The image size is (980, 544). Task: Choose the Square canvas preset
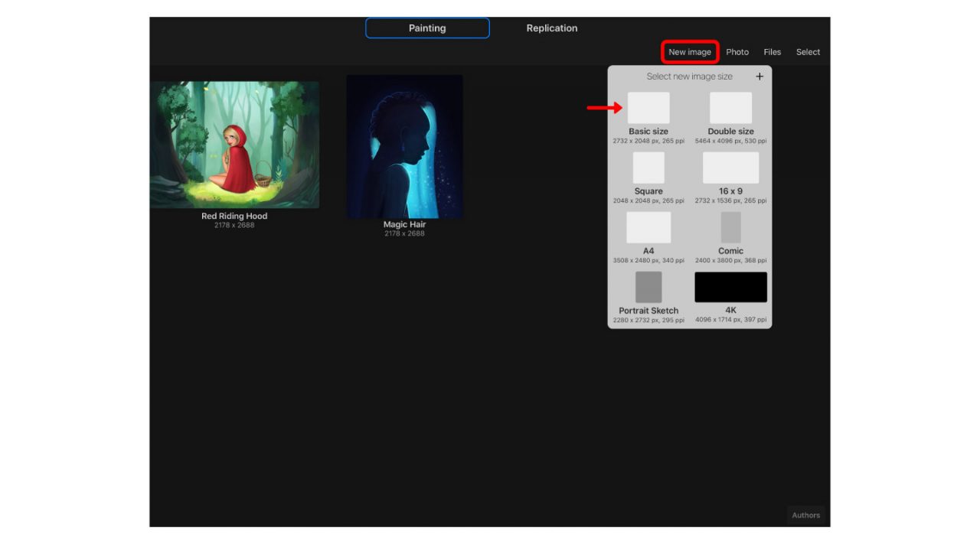pos(648,167)
